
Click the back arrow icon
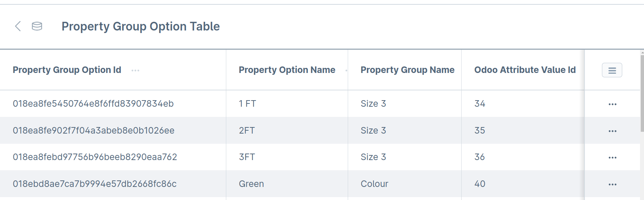tap(18, 26)
